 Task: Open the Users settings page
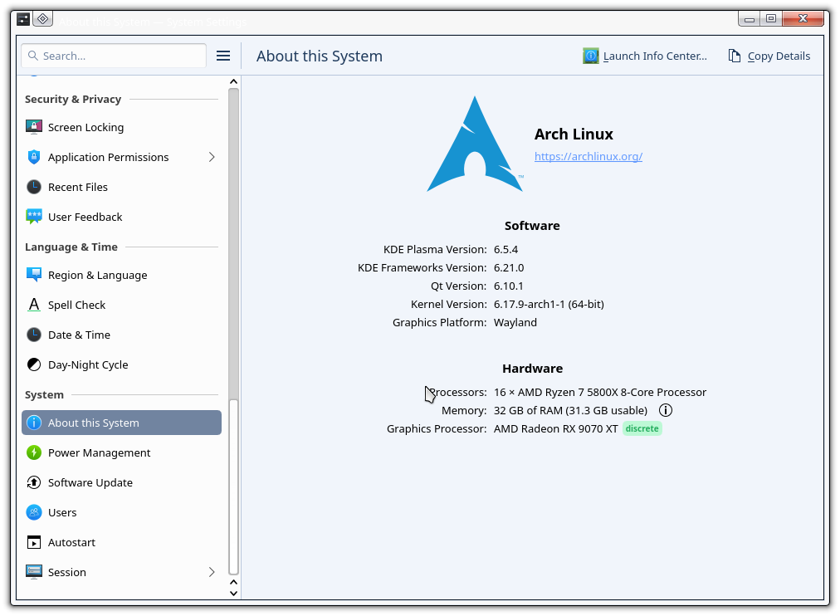122,512
